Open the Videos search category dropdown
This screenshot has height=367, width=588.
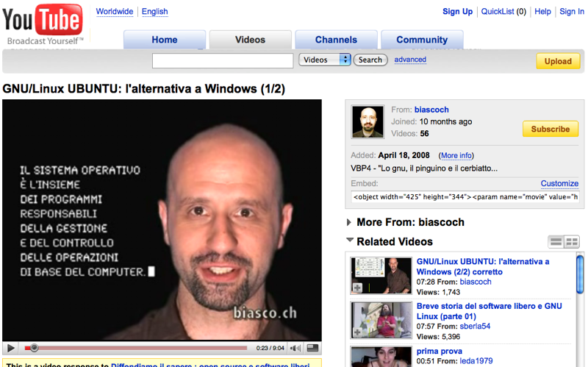pyautogui.click(x=325, y=60)
